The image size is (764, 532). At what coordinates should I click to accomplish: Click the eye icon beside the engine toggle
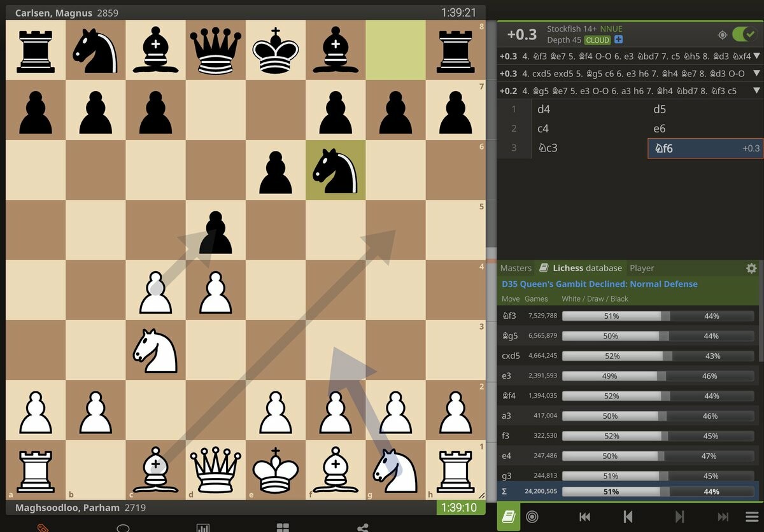click(x=722, y=34)
